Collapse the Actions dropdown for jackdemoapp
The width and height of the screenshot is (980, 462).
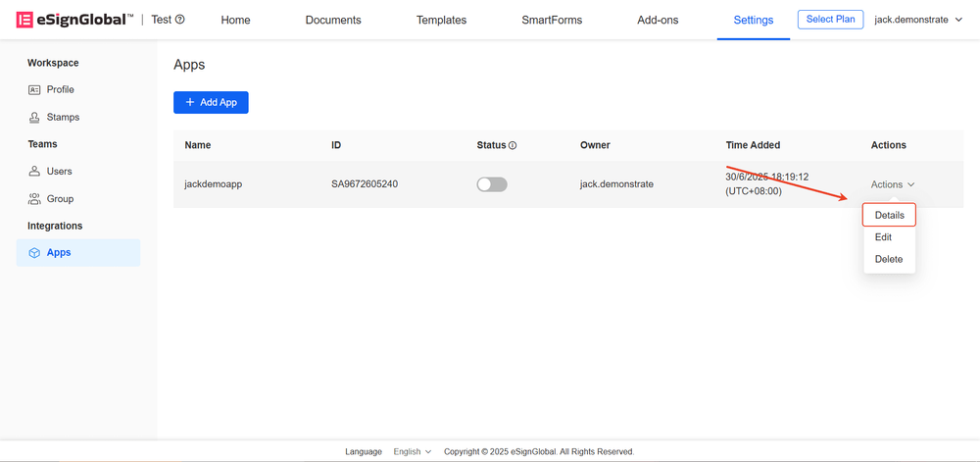point(893,184)
